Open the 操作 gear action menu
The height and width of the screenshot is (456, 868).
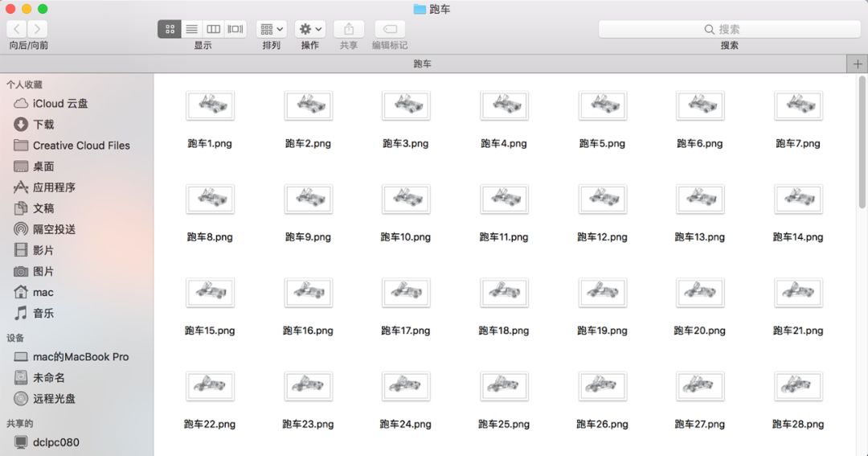pyautogui.click(x=310, y=29)
